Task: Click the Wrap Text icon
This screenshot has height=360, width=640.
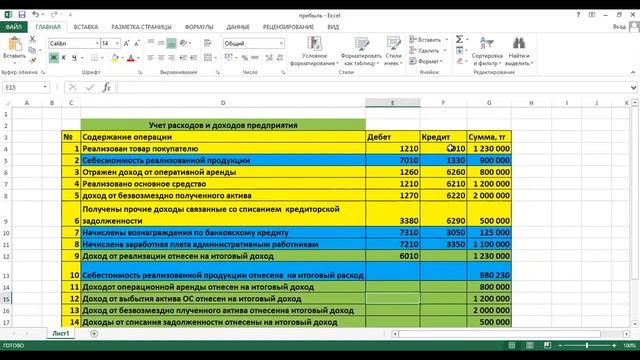Action: (208, 43)
